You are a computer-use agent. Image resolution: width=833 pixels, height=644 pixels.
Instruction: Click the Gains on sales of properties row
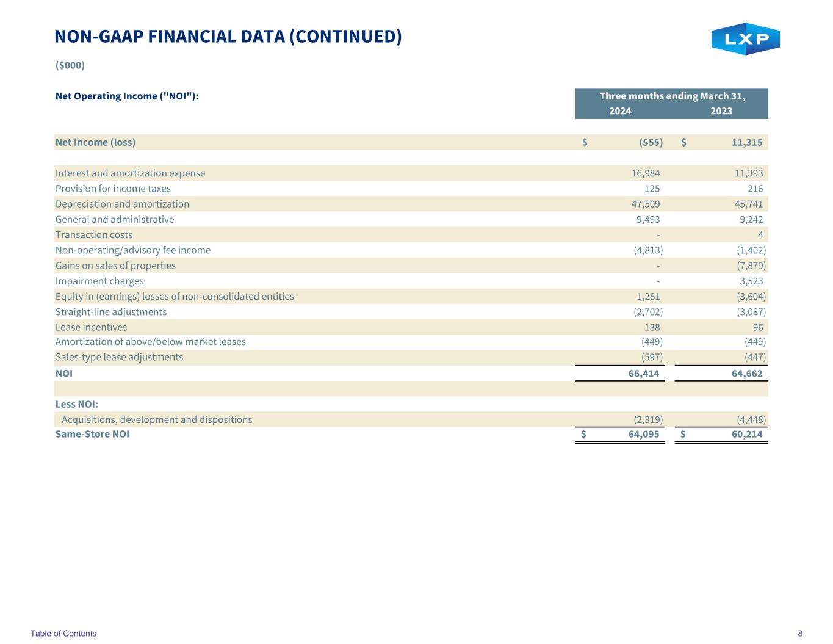[x=115, y=266]
